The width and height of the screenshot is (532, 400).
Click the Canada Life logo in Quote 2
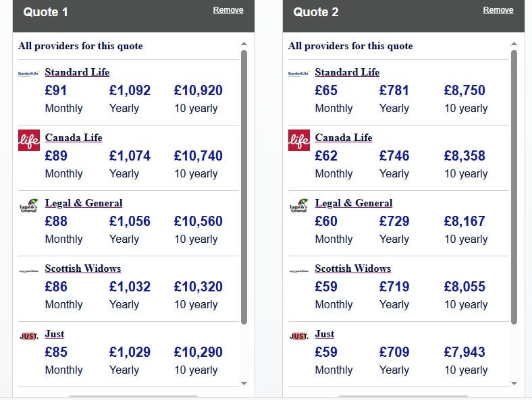tap(299, 140)
